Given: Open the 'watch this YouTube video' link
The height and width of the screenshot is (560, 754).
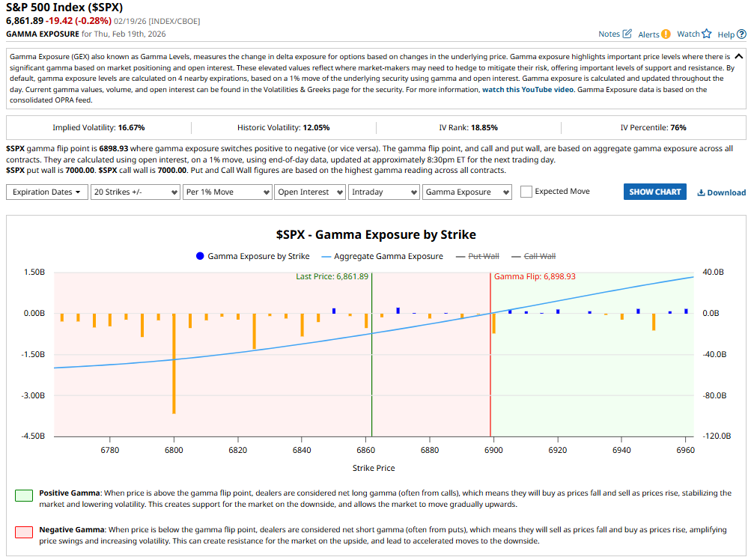Looking at the screenshot, I should 528,89.
